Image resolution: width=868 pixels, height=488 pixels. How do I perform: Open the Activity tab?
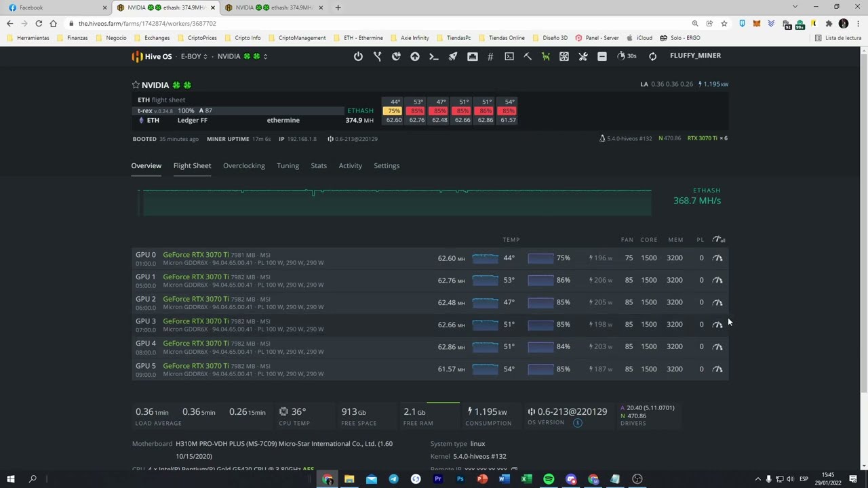[351, 165]
